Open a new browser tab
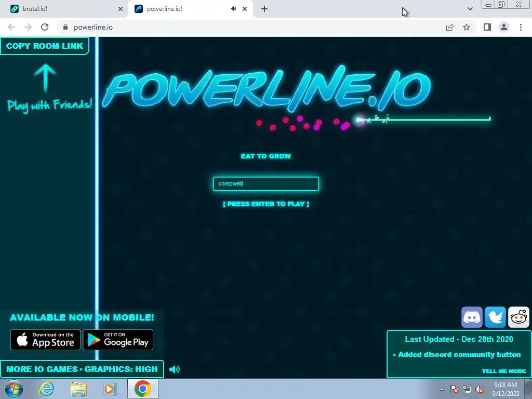 264,9
